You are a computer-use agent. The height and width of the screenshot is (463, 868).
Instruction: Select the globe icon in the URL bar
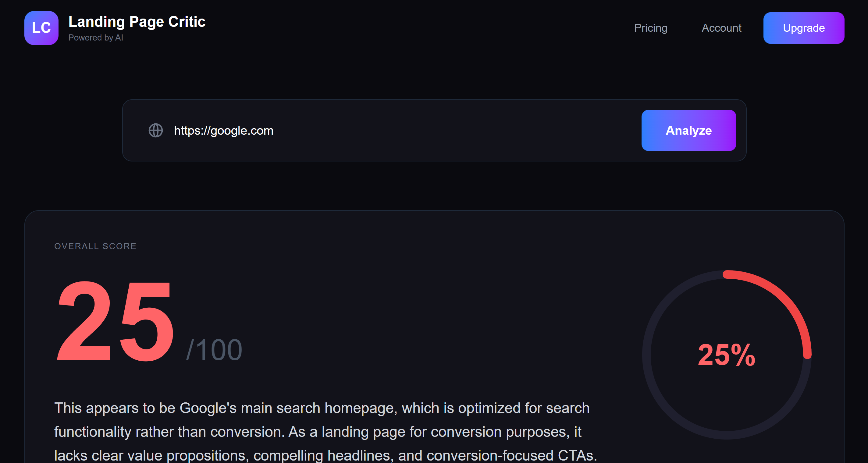click(x=156, y=131)
